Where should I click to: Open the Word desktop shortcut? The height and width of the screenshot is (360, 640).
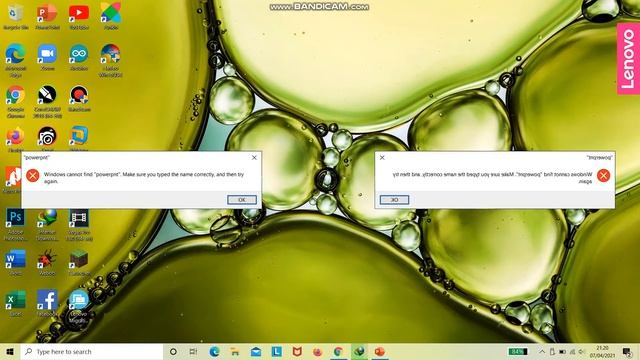click(16, 262)
